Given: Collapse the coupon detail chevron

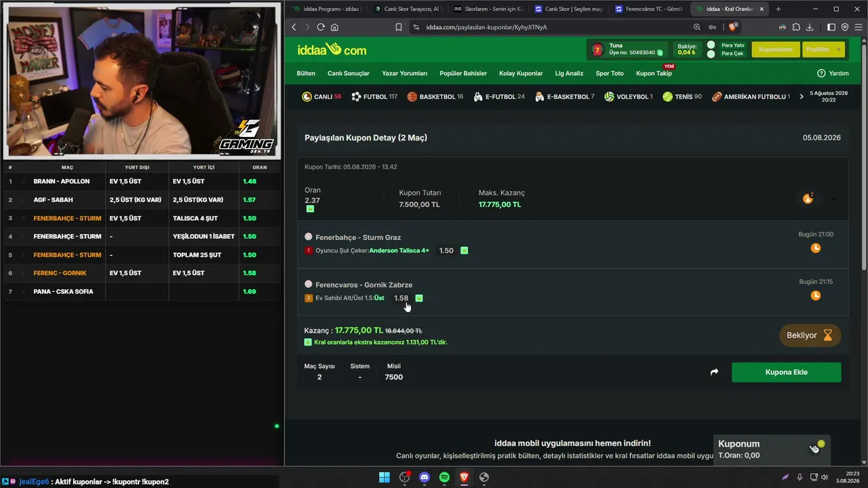Looking at the screenshot, I should 833,199.
